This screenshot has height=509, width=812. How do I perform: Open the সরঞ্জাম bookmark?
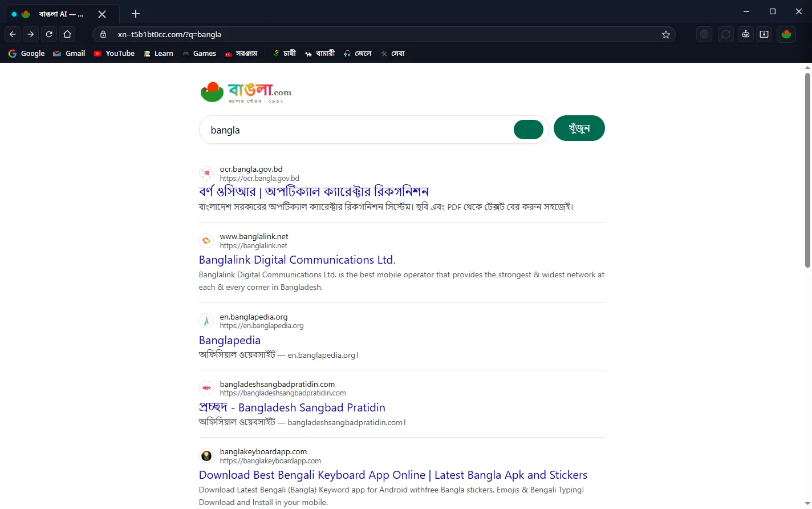click(x=241, y=54)
